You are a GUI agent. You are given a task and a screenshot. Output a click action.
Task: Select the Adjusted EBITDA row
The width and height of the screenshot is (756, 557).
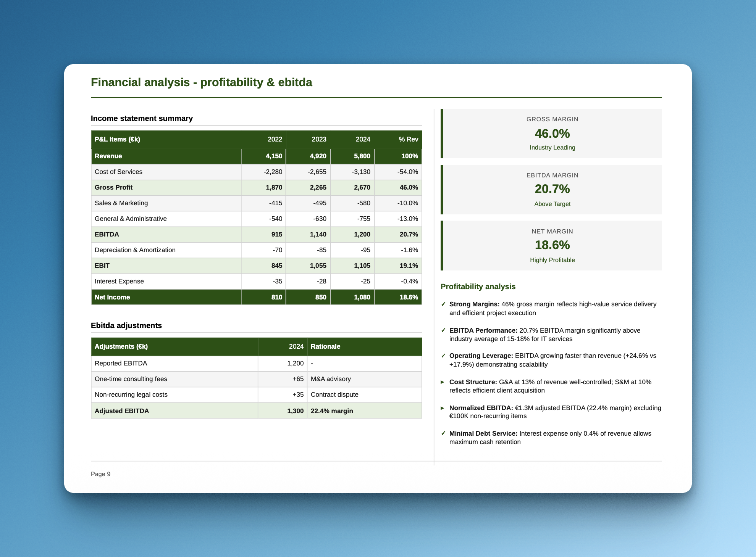point(256,411)
